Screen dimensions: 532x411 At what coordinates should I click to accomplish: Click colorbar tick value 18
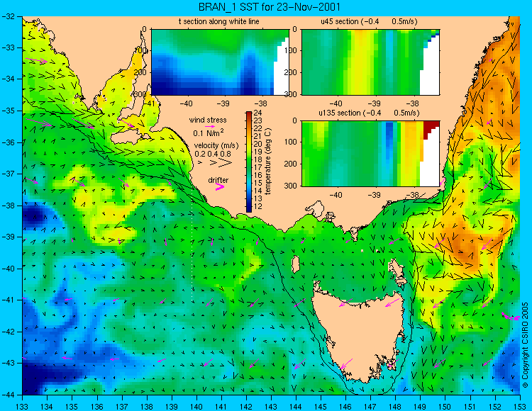point(258,159)
